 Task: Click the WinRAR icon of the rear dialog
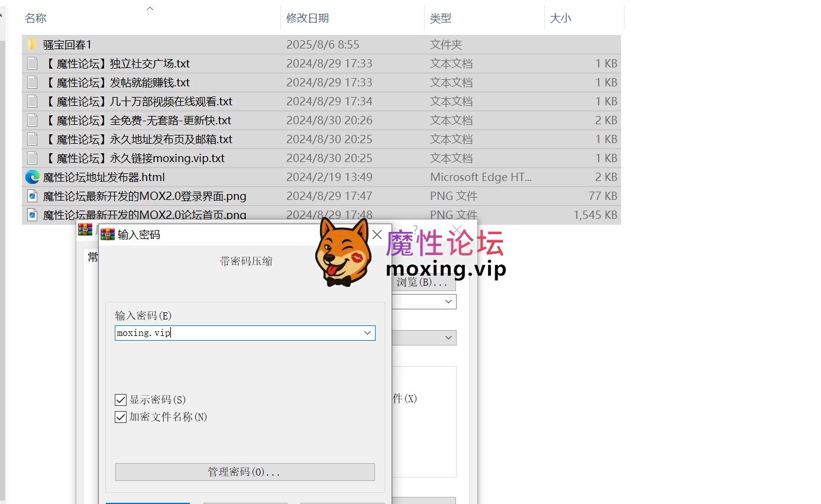pos(85,230)
